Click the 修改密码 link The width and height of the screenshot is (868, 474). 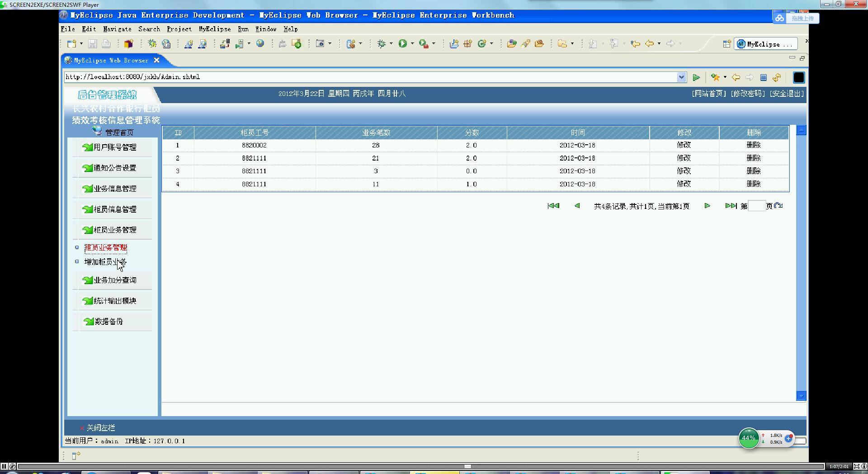click(748, 94)
